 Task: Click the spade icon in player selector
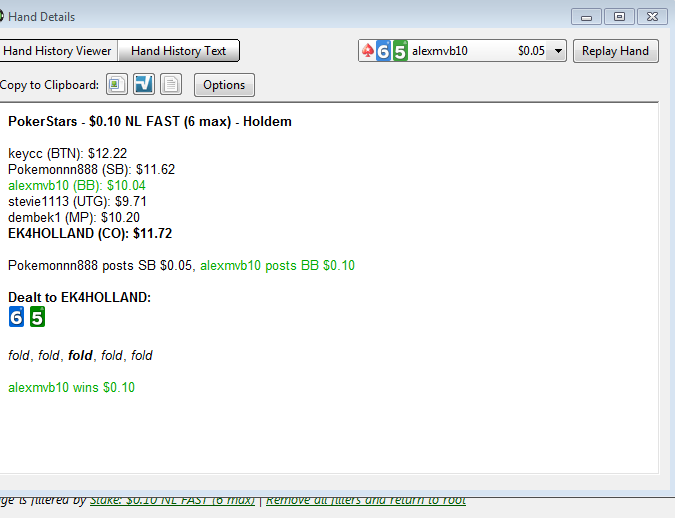pos(368,51)
